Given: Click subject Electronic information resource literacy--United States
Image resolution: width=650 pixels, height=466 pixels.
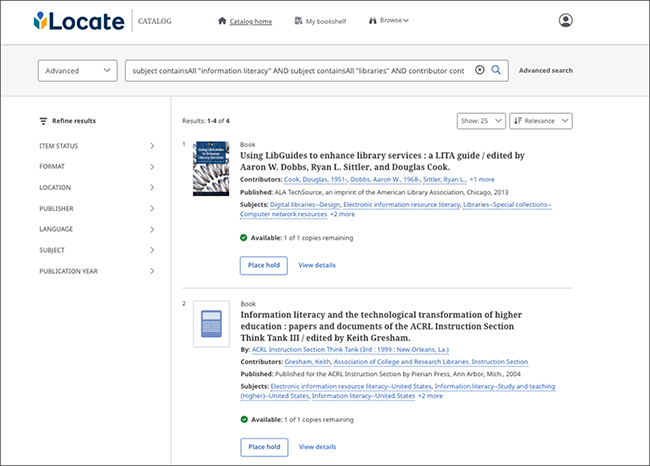Looking at the screenshot, I should [x=351, y=386].
